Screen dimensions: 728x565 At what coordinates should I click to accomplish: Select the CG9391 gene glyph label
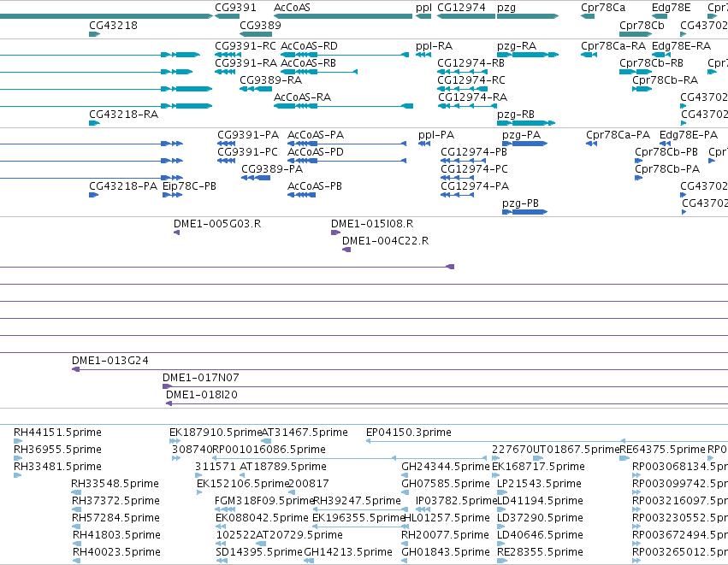click(235, 8)
